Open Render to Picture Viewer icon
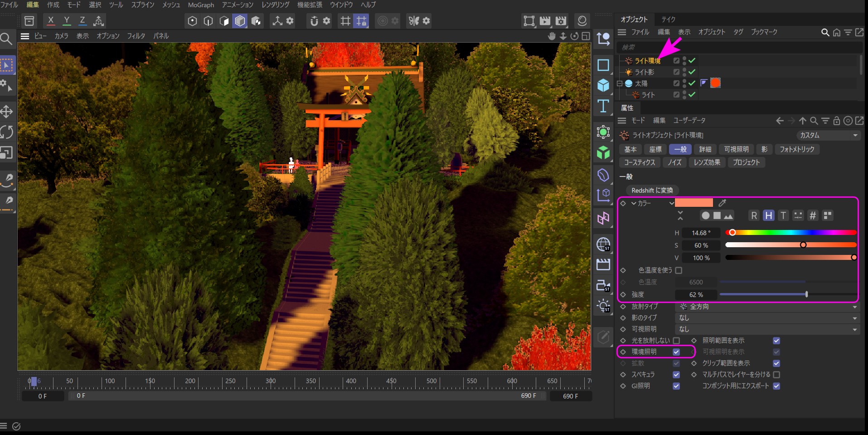 tap(545, 21)
